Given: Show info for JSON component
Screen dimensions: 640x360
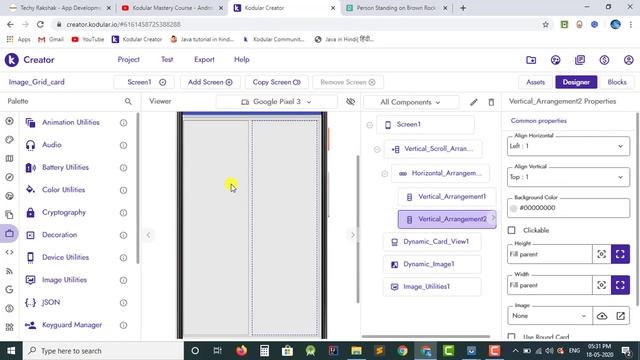Looking at the screenshot, I should point(123,302).
